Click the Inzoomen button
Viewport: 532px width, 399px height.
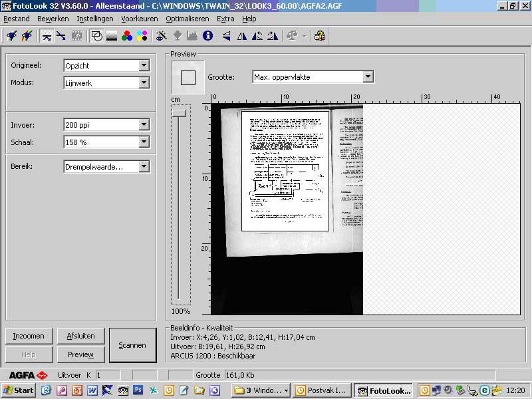(29, 336)
